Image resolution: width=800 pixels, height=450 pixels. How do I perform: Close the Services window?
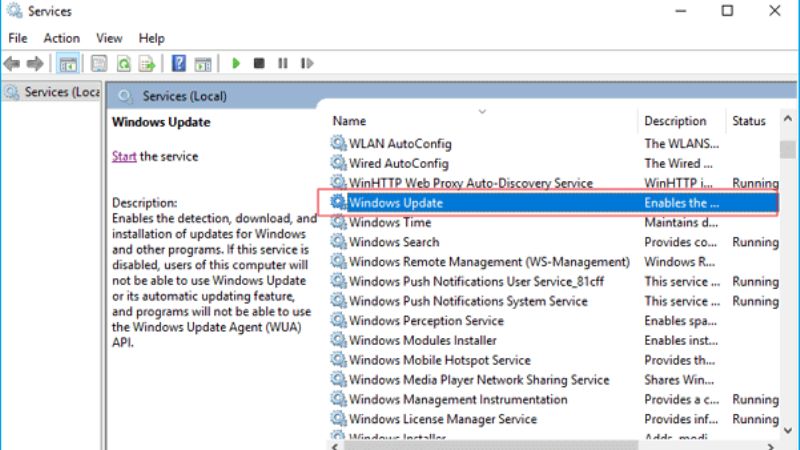tap(774, 11)
